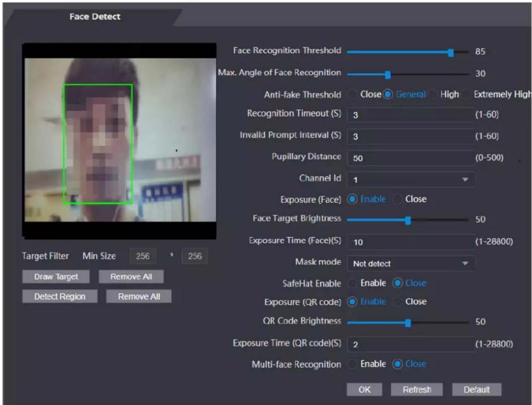The height and width of the screenshot is (405, 532).
Task: Select Enable for Exposure (Face)
Action: [x=352, y=199]
